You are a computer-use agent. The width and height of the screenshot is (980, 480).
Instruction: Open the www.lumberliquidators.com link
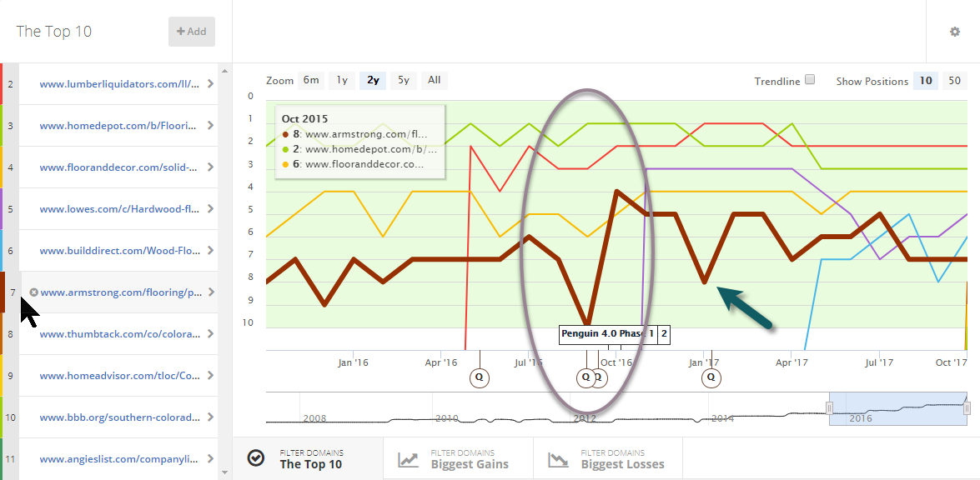click(119, 83)
